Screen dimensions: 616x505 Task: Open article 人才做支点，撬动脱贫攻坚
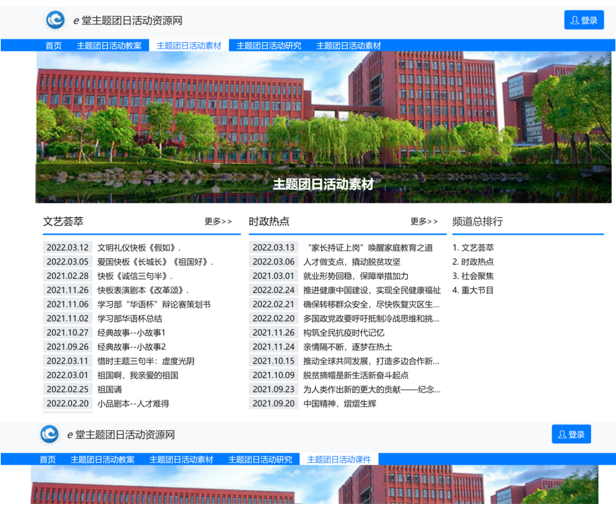pyautogui.click(x=352, y=262)
